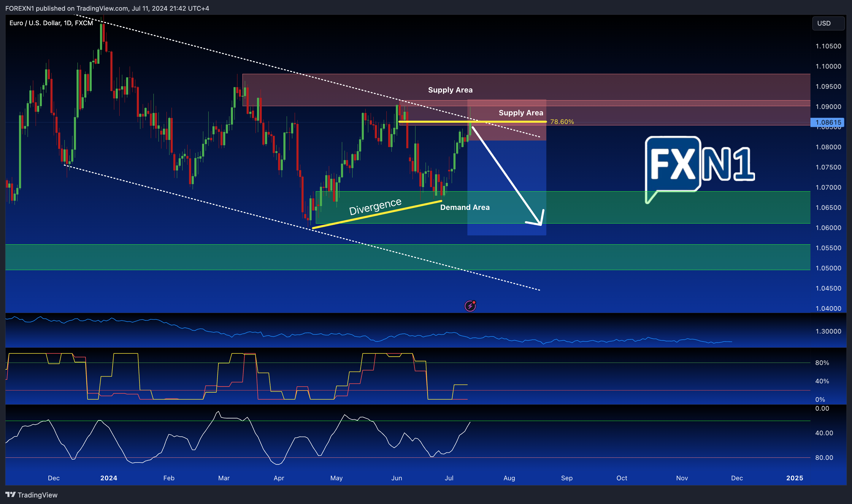
Task: Click the 2025 time axis label
Action: coord(794,478)
